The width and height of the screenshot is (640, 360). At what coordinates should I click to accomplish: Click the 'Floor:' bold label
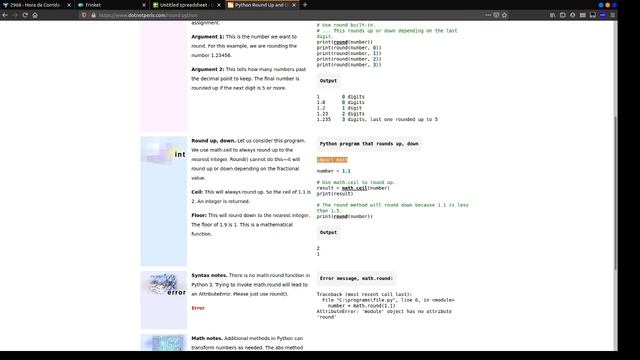tap(199, 216)
